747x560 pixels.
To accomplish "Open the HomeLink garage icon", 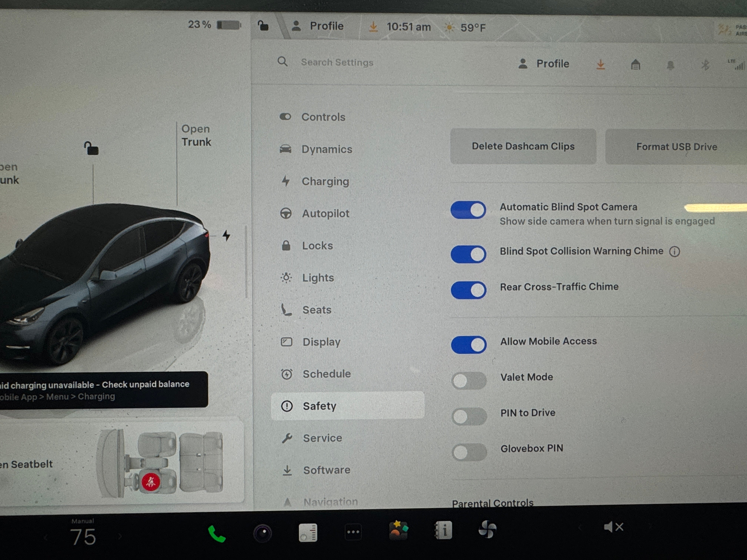I will (635, 64).
